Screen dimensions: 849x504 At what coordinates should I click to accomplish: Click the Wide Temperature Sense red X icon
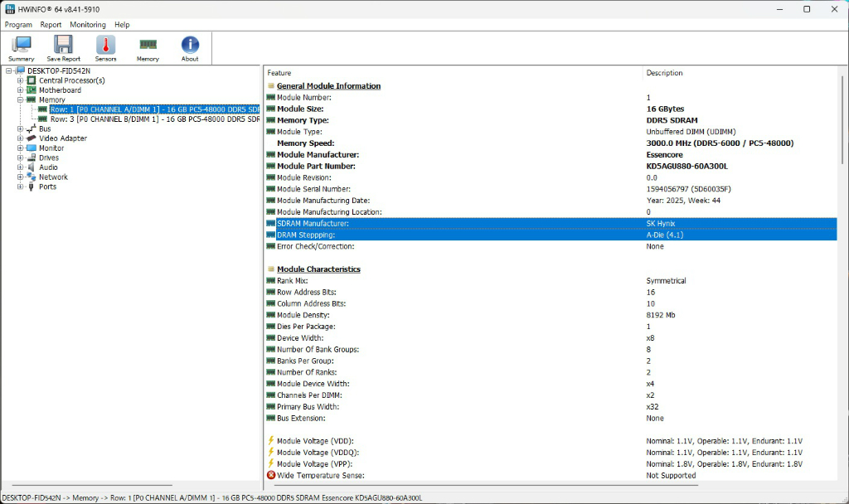[271, 475]
